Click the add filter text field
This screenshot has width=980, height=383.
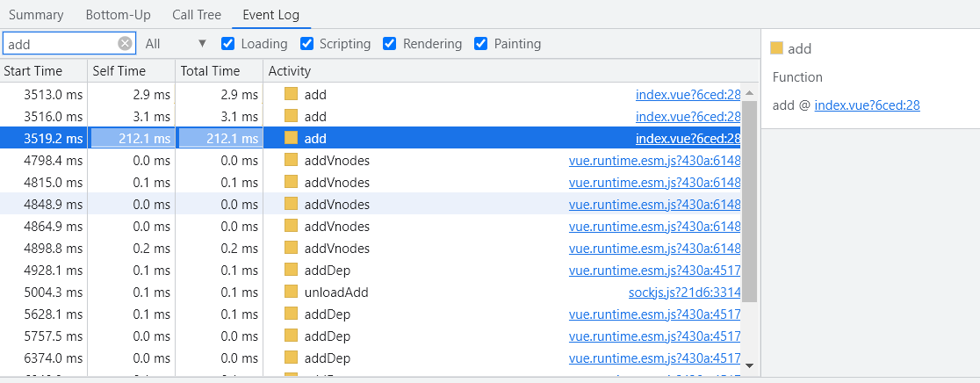pos(60,43)
